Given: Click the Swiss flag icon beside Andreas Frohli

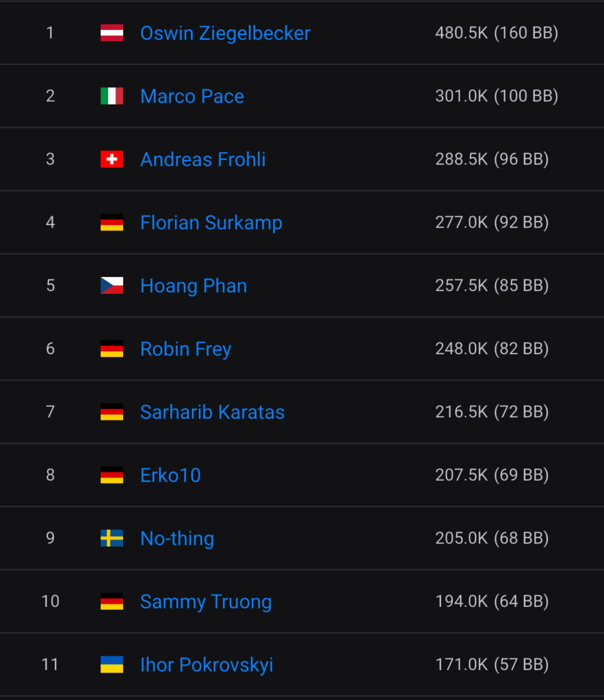Looking at the screenshot, I should click(x=111, y=159).
